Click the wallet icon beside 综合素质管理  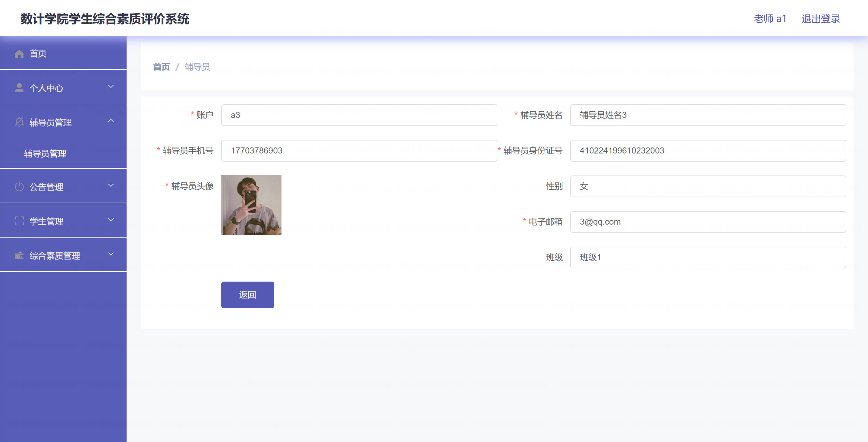(19, 256)
